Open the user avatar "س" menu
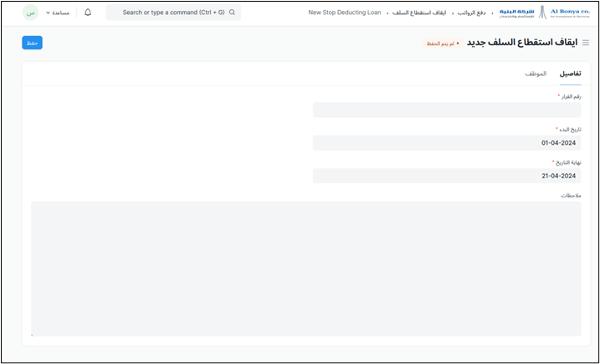 tap(30, 13)
